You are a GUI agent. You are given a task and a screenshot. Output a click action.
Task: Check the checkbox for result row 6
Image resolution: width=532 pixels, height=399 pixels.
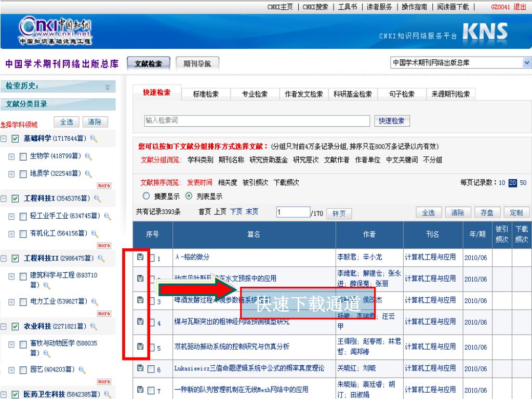click(x=151, y=369)
